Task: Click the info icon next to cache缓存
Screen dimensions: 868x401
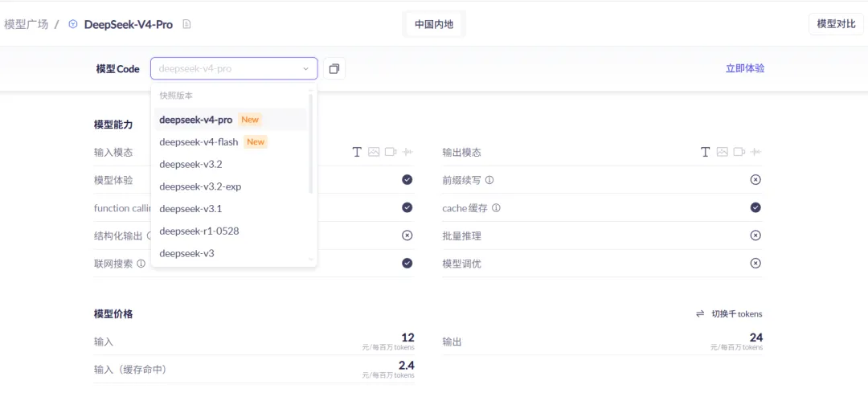Action: (x=496, y=208)
